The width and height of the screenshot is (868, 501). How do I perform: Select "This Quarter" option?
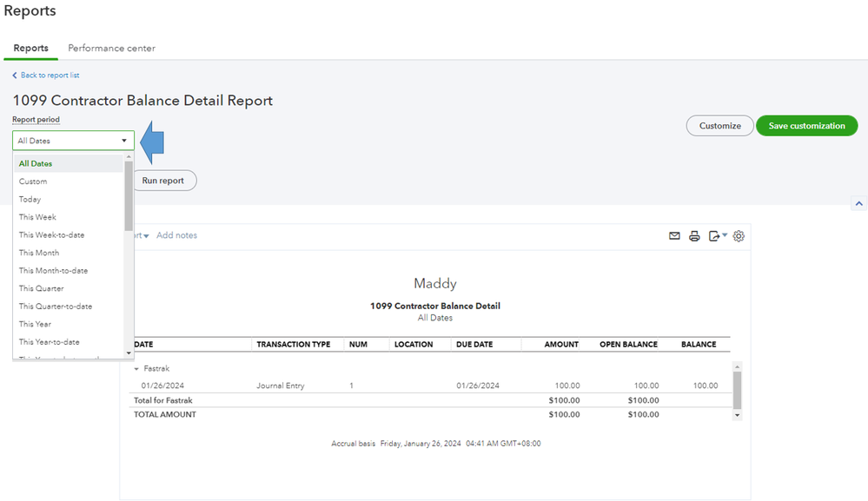pyautogui.click(x=42, y=288)
